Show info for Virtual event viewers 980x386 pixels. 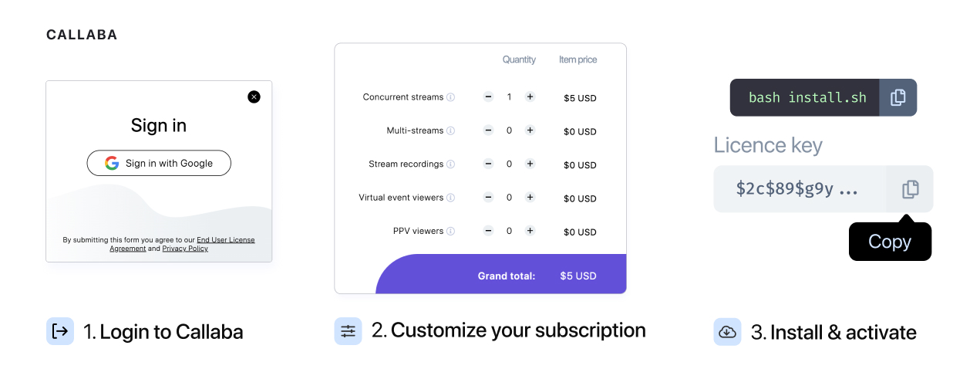[x=451, y=198]
